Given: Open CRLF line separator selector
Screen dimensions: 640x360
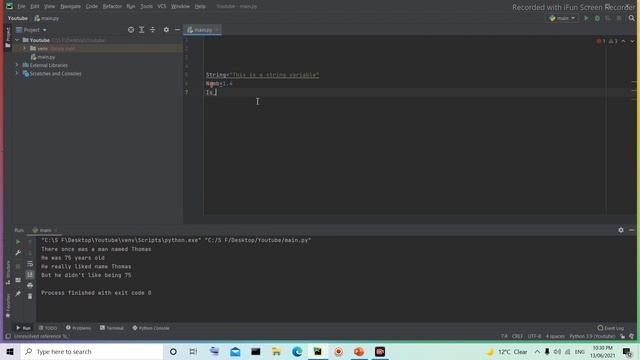Looking at the screenshot, I should click(517, 336).
